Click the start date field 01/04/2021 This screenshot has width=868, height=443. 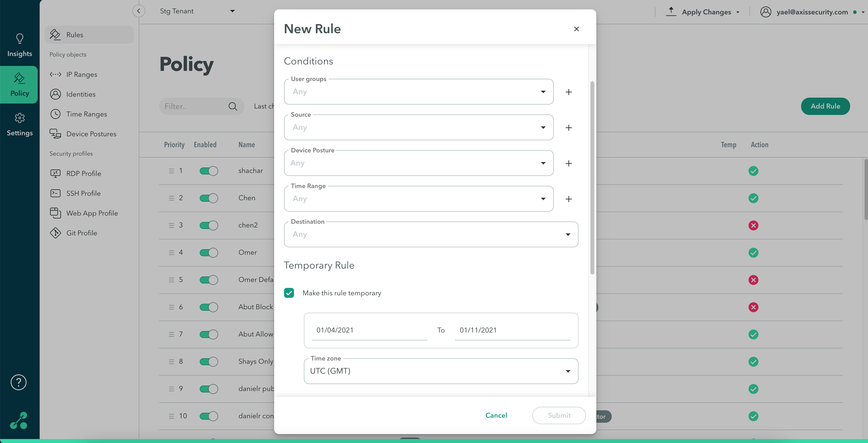pyautogui.click(x=369, y=330)
